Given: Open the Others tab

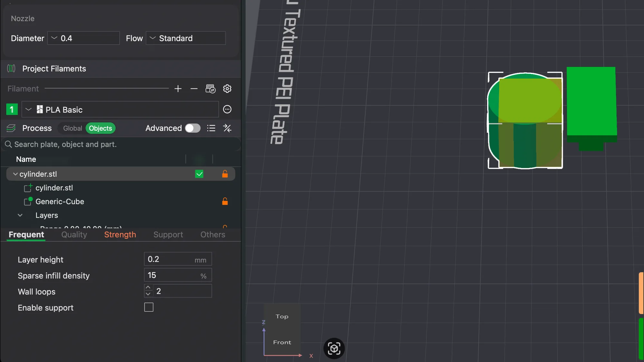Looking at the screenshot, I should coord(213,235).
